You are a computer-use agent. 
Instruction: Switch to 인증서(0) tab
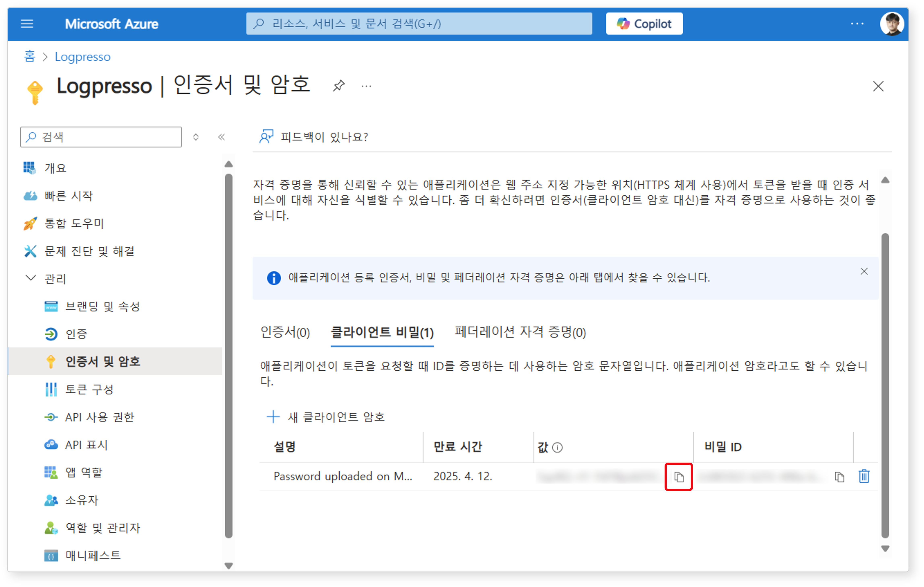tap(285, 332)
